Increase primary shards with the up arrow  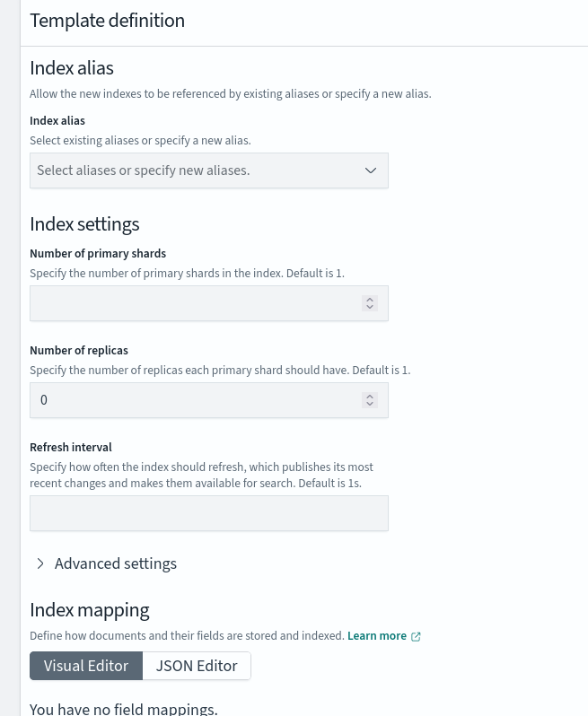(370, 300)
